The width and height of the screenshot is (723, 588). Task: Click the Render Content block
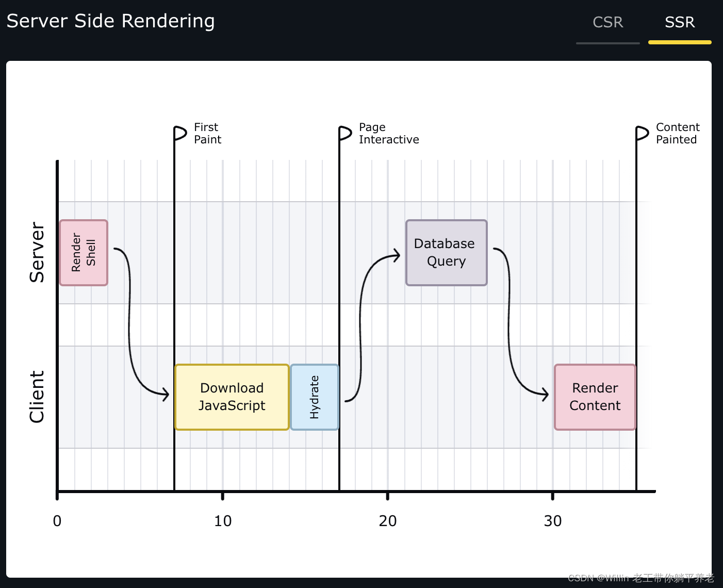595,397
